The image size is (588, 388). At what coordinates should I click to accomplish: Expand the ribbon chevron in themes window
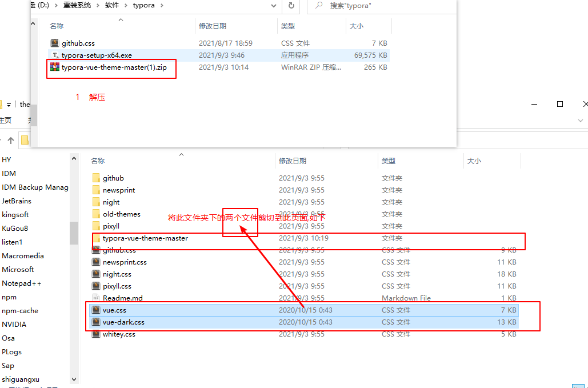click(x=581, y=121)
